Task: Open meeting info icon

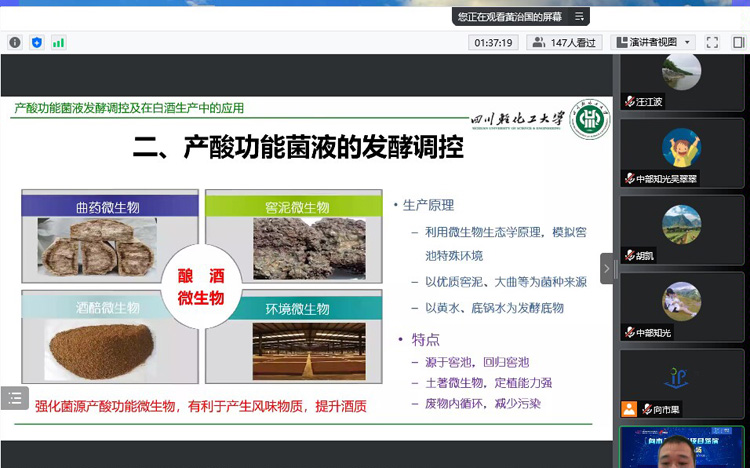Action: tap(15, 43)
